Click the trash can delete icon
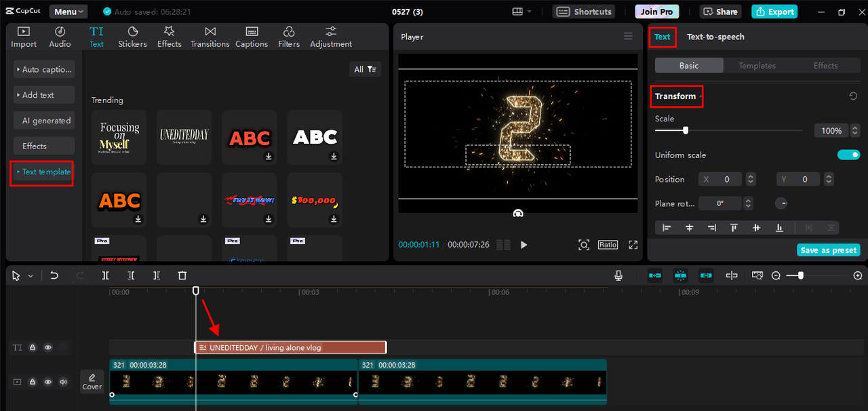This screenshot has height=411, width=868. 182,275
